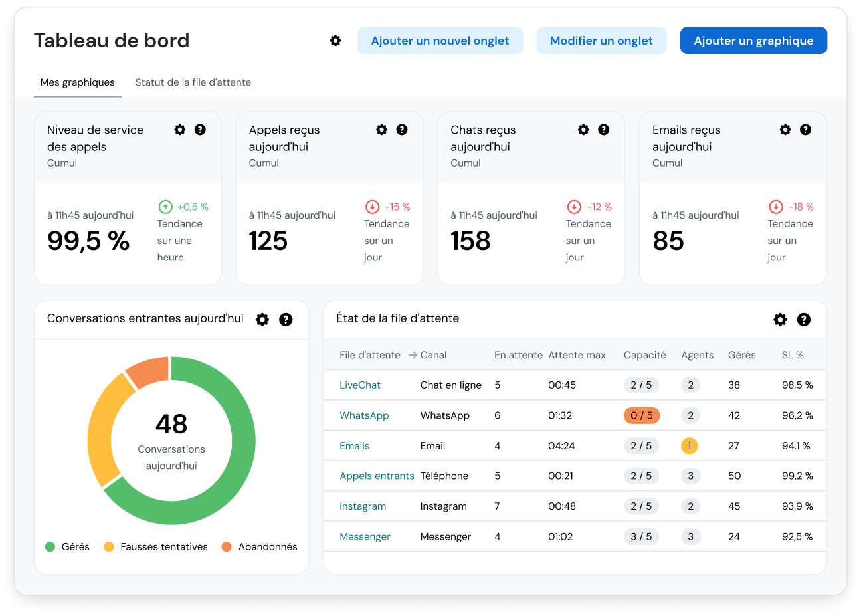Open settings gear of Conversations entrantes chart
Image resolution: width=861 pixels, height=616 pixels.
pyautogui.click(x=262, y=320)
